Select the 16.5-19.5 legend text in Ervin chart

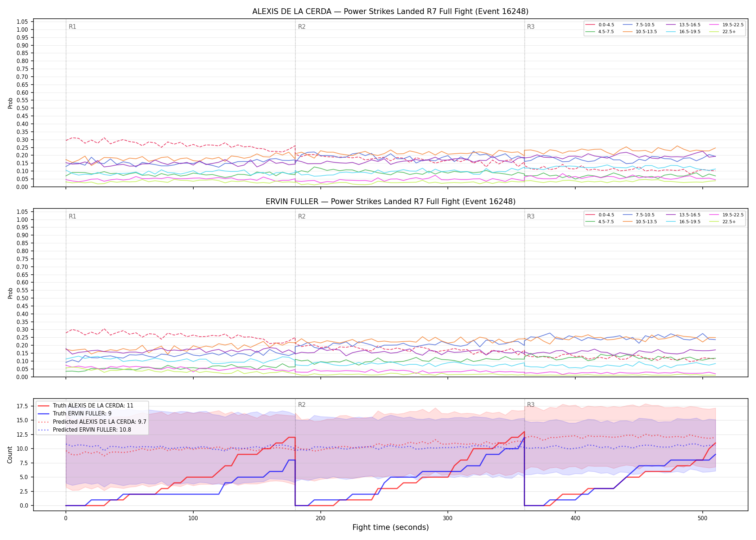(690, 222)
